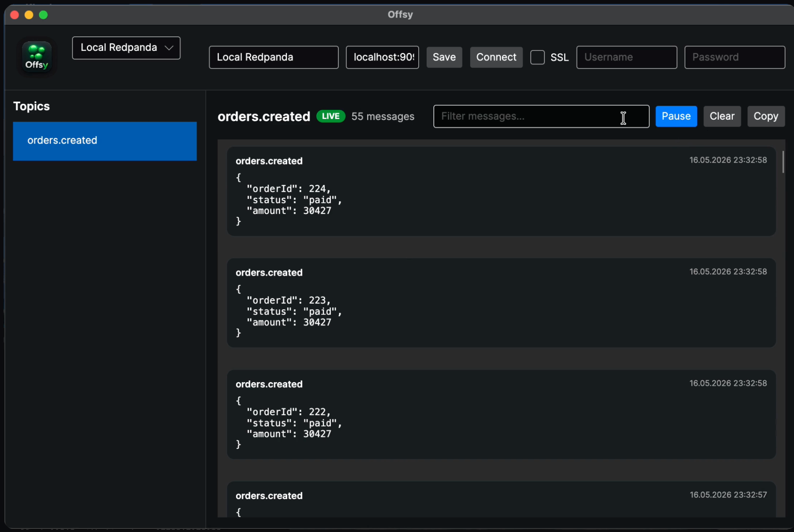Click the message list vertical scrollbar
This screenshot has width=794, height=532.
783,162
